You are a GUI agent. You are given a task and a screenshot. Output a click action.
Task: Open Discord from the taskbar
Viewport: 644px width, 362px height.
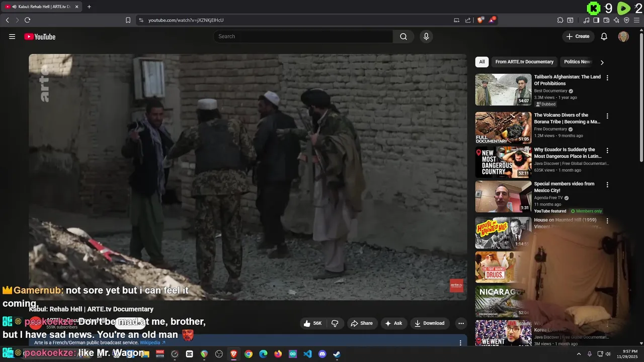click(x=322, y=354)
